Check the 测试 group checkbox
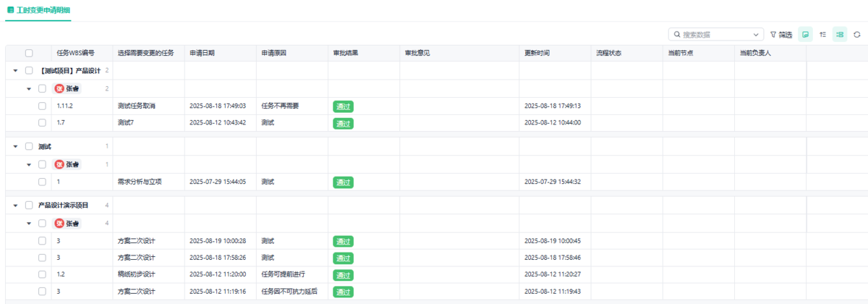868x304 pixels. (x=29, y=146)
